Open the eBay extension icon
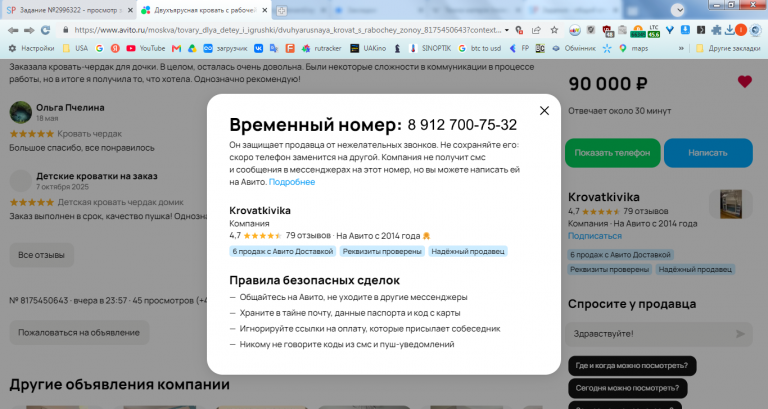The width and height of the screenshot is (768, 409). point(575,30)
